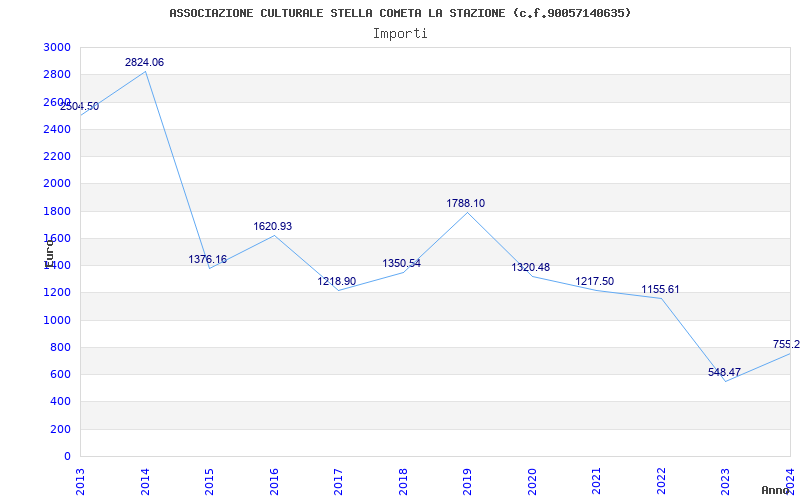Screen dimensions: 800x500
Task: Click the 1320.48 data label
Action: [x=531, y=268]
